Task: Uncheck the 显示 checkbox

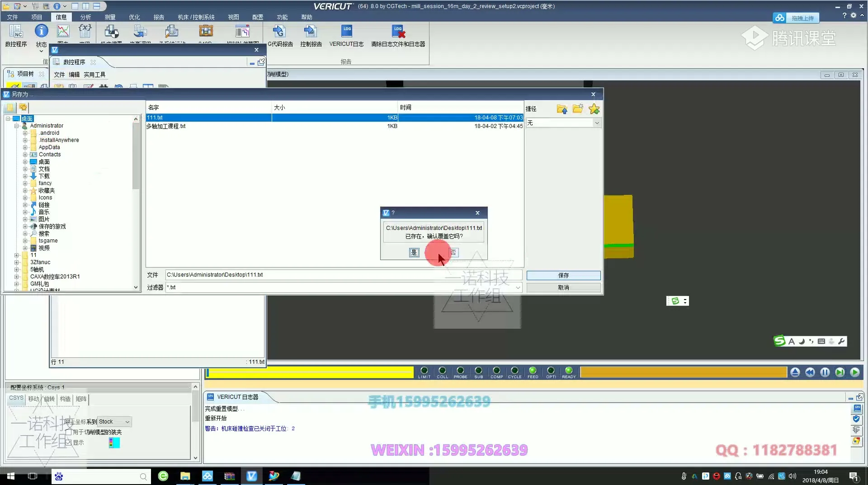Action: point(69,443)
